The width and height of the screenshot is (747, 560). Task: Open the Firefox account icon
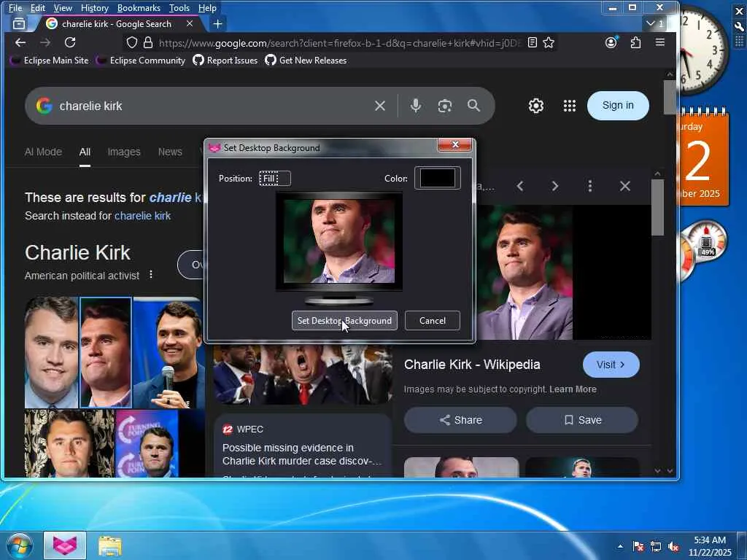pos(611,42)
